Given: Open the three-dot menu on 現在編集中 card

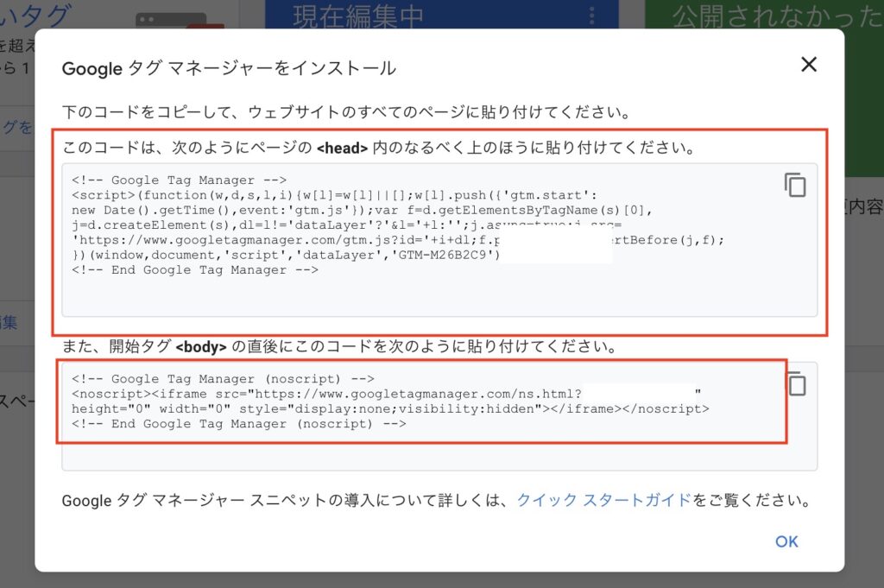Looking at the screenshot, I should [x=592, y=16].
